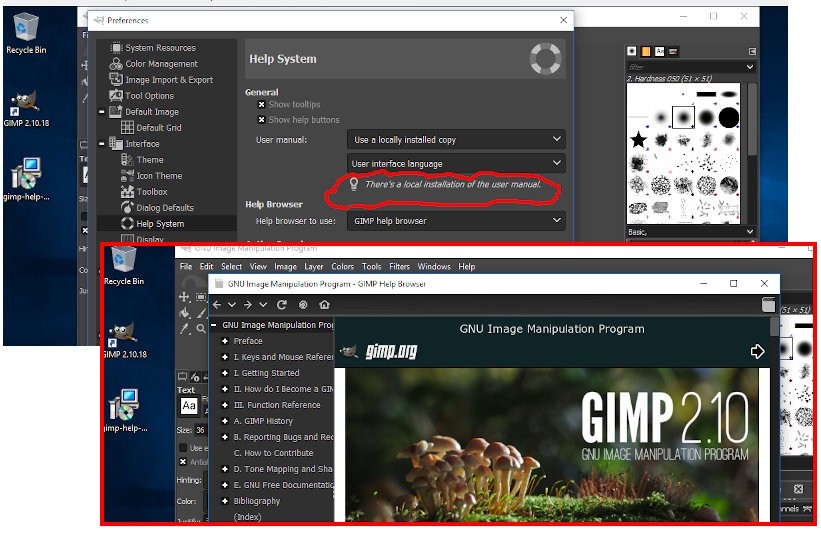The width and height of the screenshot is (821, 537).
Task: Select Zoom magnifier tool in toolbox
Action: [201, 329]
